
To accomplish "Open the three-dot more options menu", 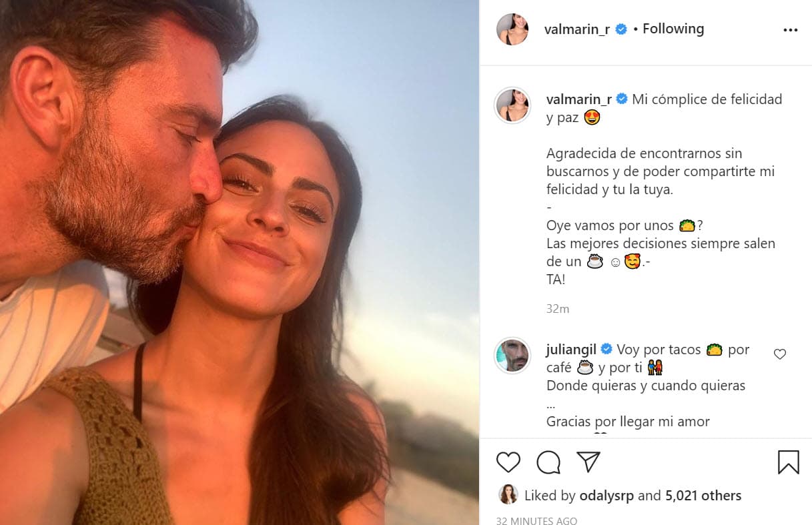I will tap(790, 30).
